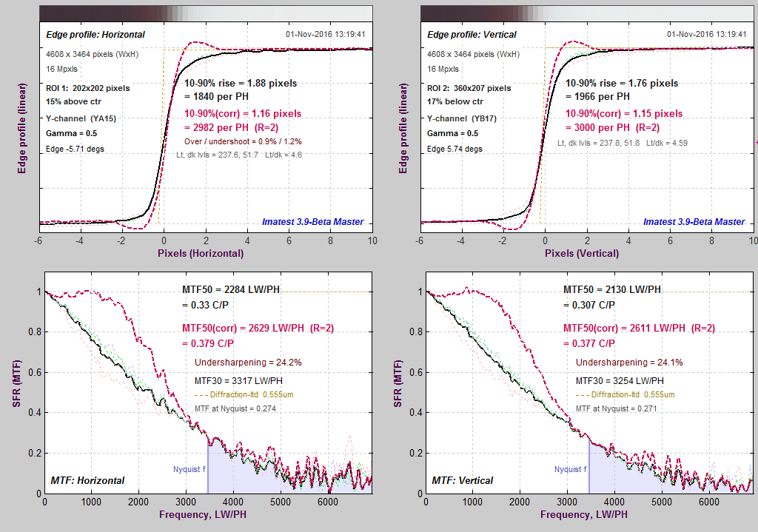Click 'MTF: Vertical' plot label
Screen dimensions: 758x532
pos(462,481)
